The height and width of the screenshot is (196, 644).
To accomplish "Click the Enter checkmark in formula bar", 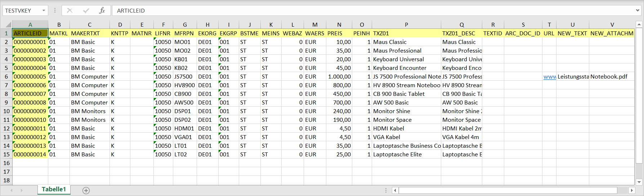I will click(x=86, y=10).
